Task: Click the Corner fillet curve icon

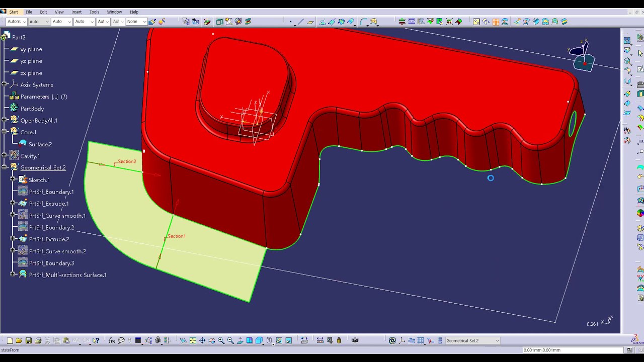Action: (363, 22)
